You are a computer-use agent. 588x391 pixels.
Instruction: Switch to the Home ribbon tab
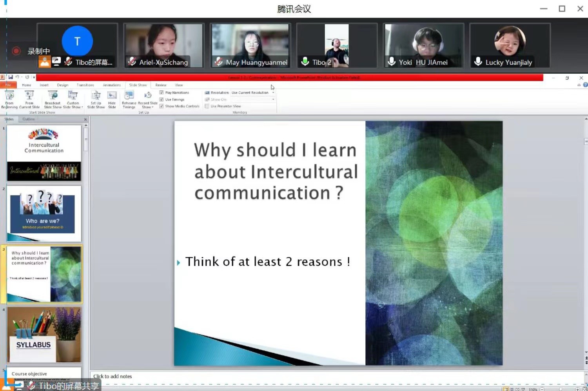click(27, 85)
